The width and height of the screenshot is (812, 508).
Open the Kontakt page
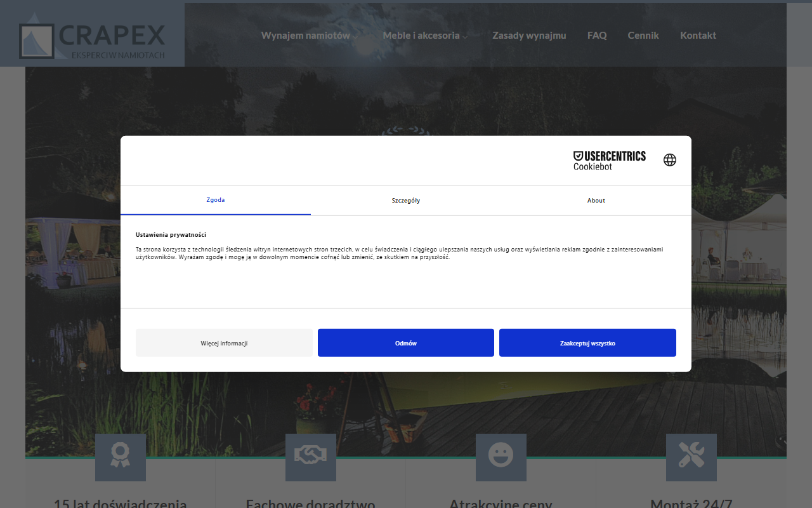pyautogui.click(x=698, y=36)
